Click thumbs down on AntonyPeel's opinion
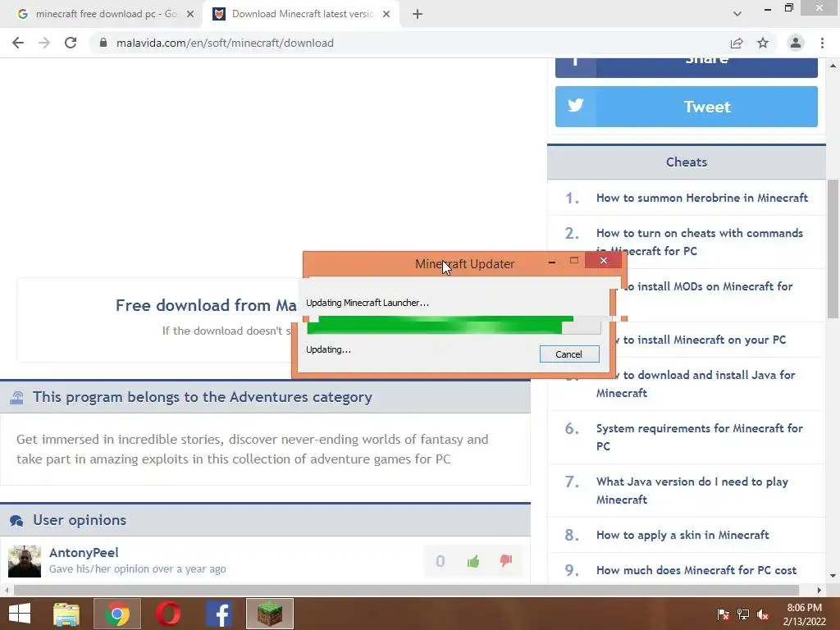Viewport: 840px width, 630px height. pos(505,560)
